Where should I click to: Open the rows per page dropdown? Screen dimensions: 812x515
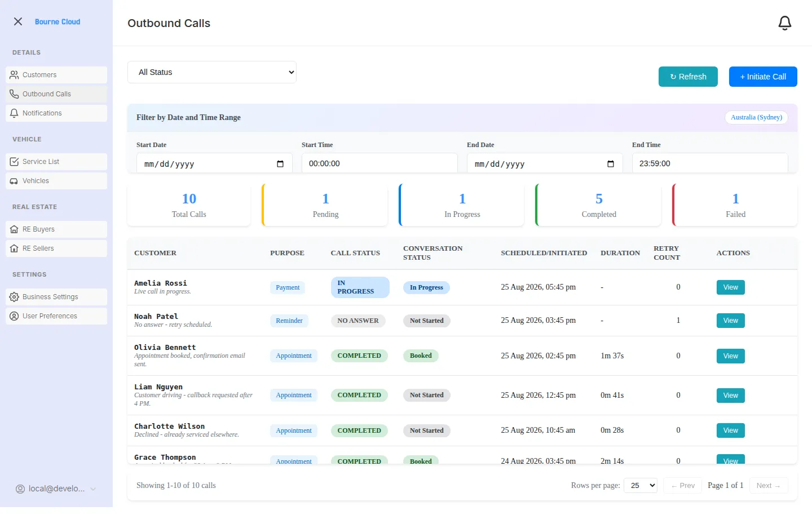pyautogui.click(x=641, y=485)
